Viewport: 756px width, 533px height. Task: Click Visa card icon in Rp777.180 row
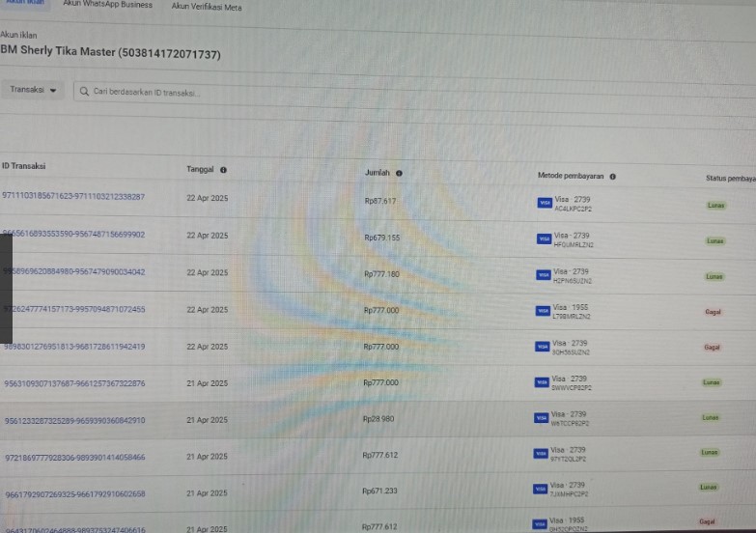pyautogui.click(x=544, y=275)
